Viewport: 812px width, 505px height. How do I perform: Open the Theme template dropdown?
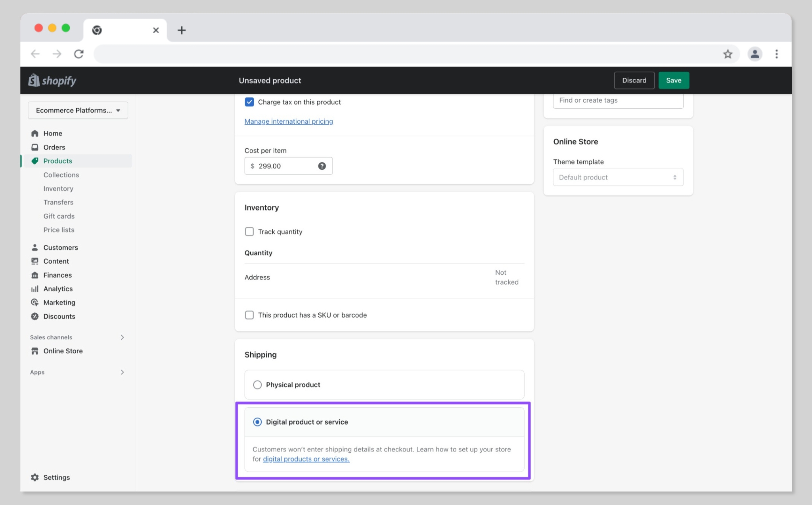coord(617,177)
